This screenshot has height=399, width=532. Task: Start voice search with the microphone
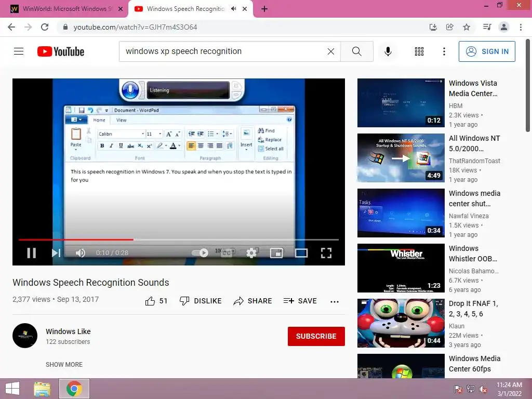pos(388,51)
